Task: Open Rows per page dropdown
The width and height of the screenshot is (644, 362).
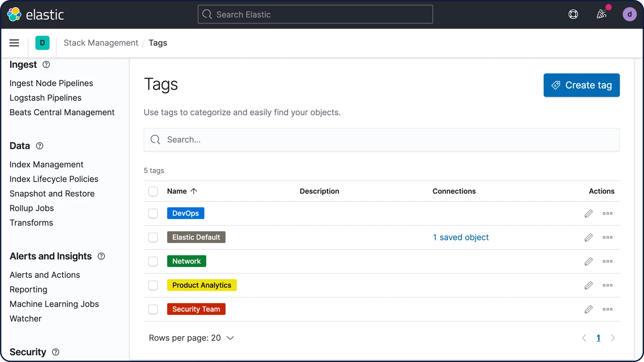Action: [x=191, y=338]
